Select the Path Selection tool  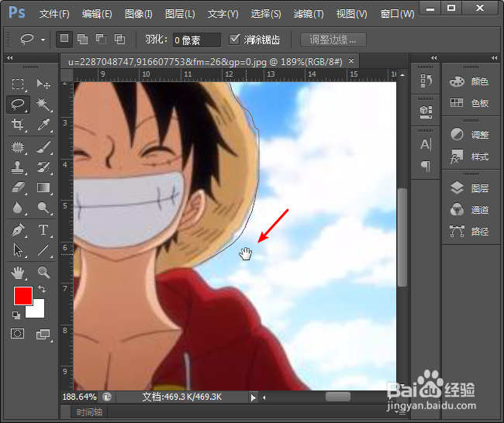pyautogui.click(x=18, y=250)
